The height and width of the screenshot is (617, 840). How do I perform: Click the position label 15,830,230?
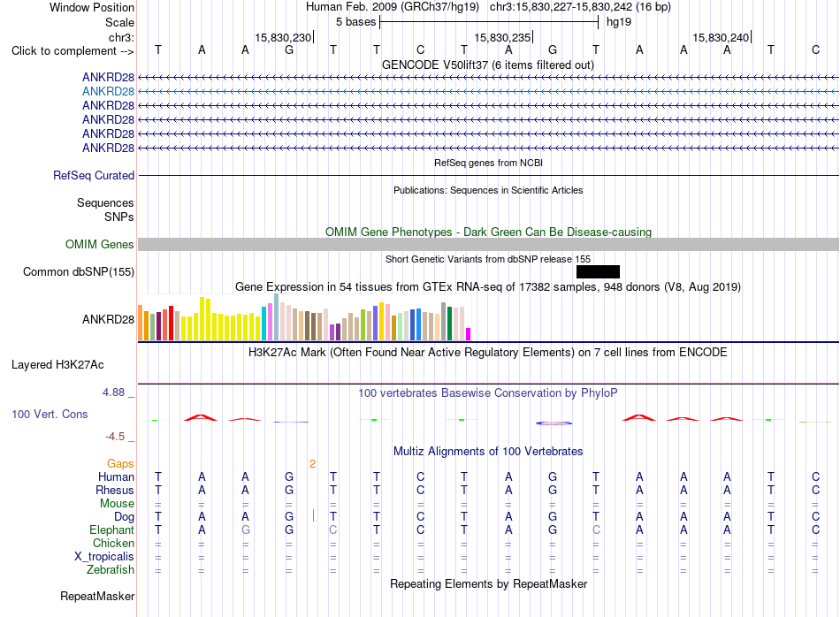pos(283,37)
